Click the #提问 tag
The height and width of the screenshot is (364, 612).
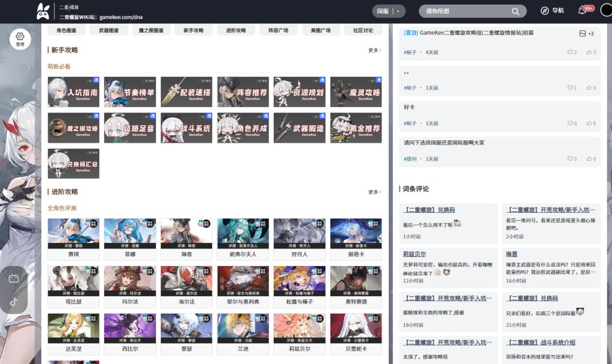410,159
